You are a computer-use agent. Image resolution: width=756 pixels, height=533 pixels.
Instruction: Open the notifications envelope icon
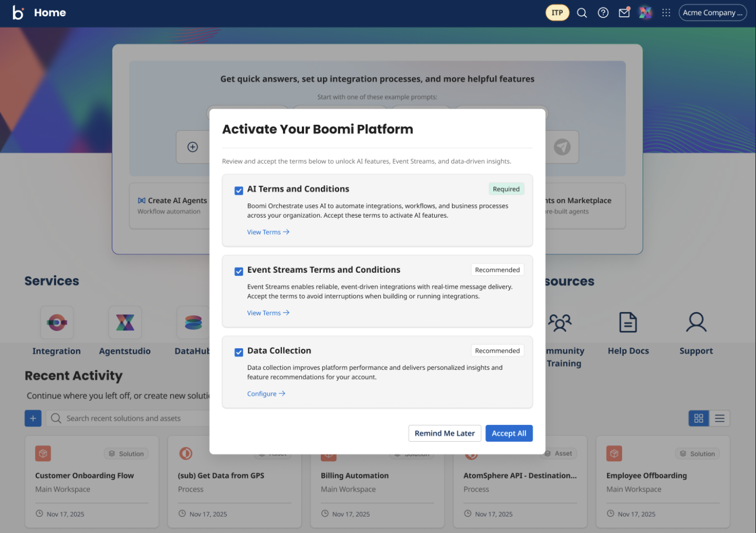click(x=624, y=13)
